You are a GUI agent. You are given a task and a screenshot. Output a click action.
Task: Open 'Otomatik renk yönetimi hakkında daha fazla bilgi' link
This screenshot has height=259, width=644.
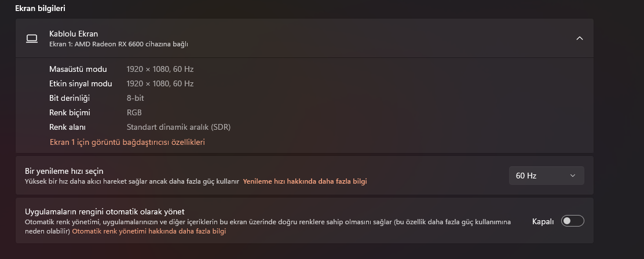click(149, 231)
